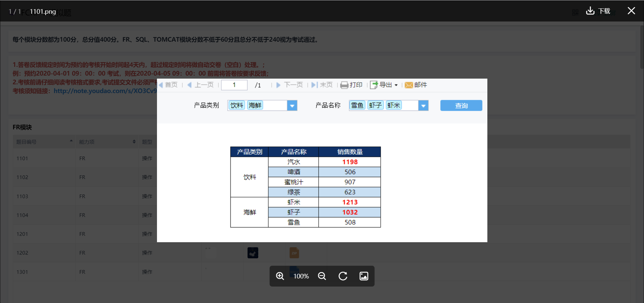Rotate the previewed image
Viewport: 644px width, 303px height.
343,276
